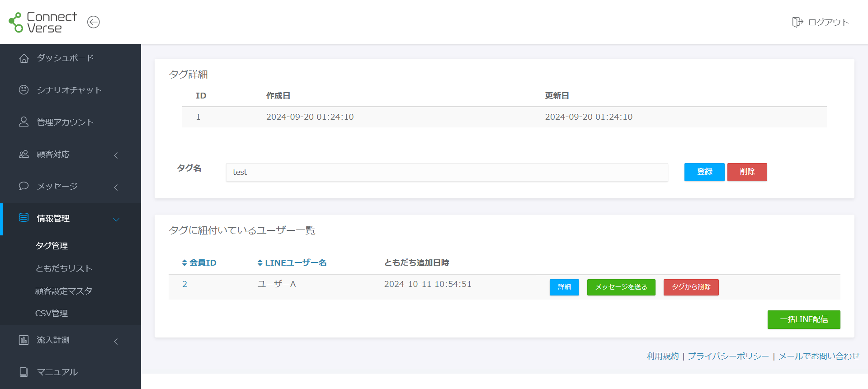Click the manual book icon
Screen dimensions: 868x389
click(24, 372)
